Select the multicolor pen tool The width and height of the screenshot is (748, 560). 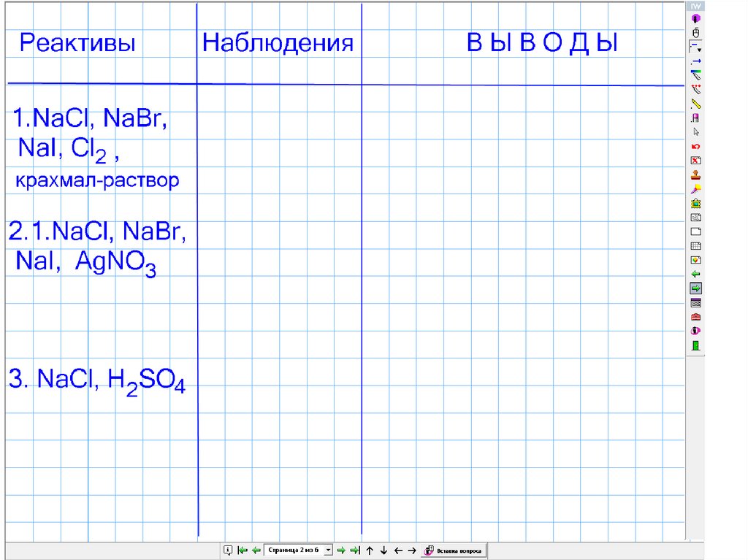[x=695, y=75]
